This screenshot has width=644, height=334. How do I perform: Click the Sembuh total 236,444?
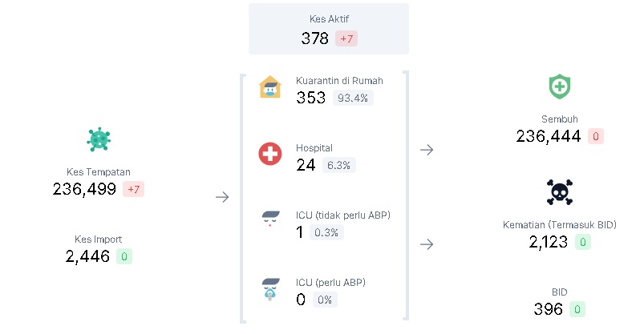pos(549,136)
